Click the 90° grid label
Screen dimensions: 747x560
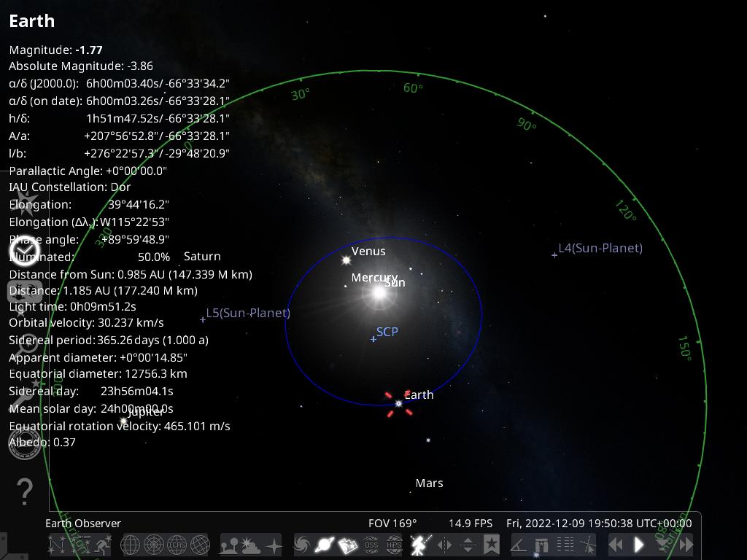click(527, 124)
